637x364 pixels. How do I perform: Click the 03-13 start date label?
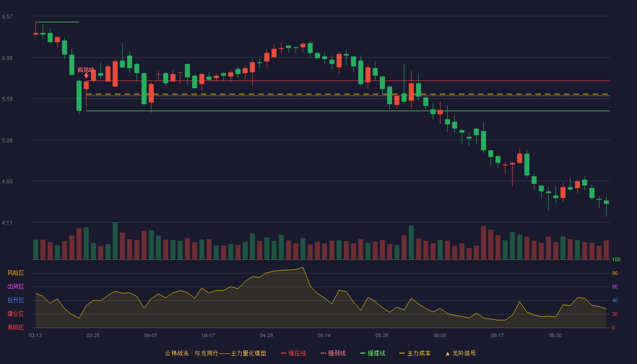[x=35, y=335]
